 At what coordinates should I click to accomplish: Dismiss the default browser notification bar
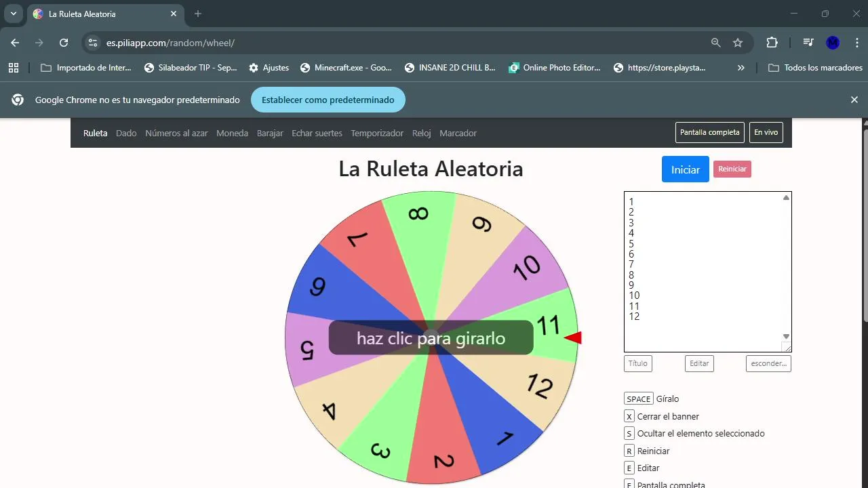[x=854, y=100]
